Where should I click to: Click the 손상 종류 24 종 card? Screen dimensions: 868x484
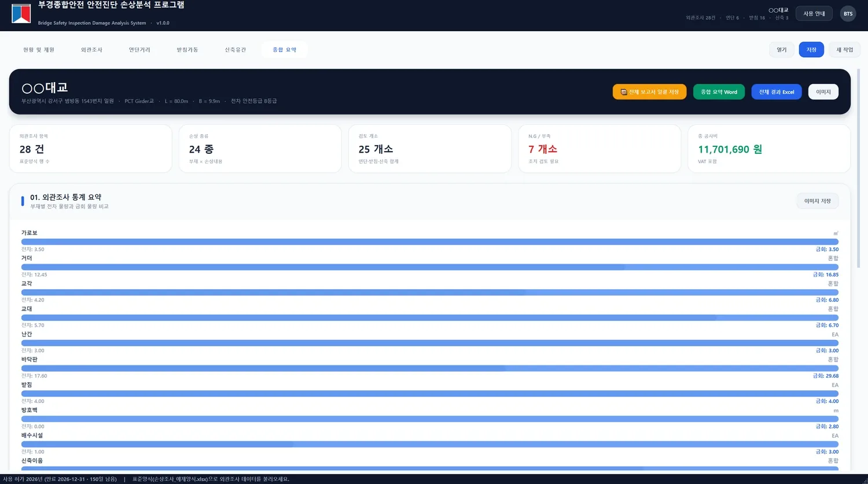tap(260, 149)
